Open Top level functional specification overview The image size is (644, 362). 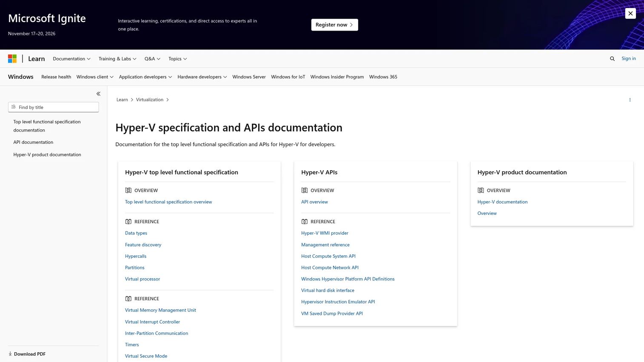(168, 202)
